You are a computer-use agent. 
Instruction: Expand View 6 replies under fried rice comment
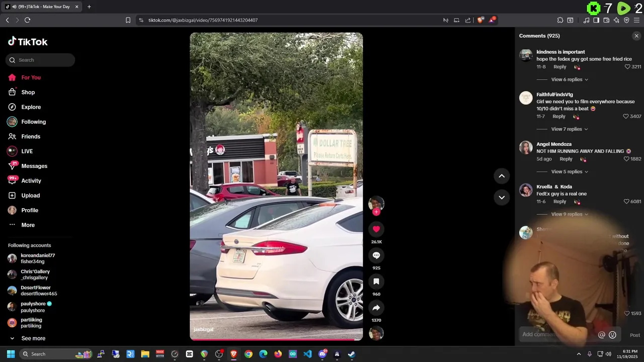[x=570, y=79]
